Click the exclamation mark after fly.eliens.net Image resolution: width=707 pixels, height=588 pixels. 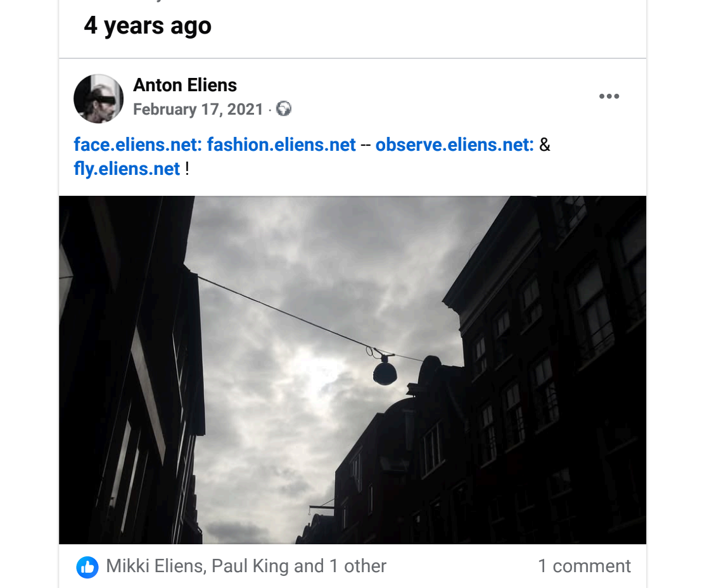click(x=187, y=169)
